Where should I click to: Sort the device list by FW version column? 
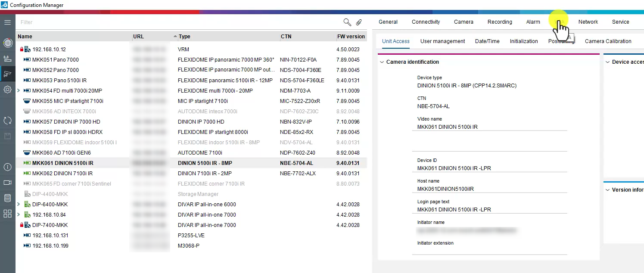pyautogui.click(x=351, y=37)
